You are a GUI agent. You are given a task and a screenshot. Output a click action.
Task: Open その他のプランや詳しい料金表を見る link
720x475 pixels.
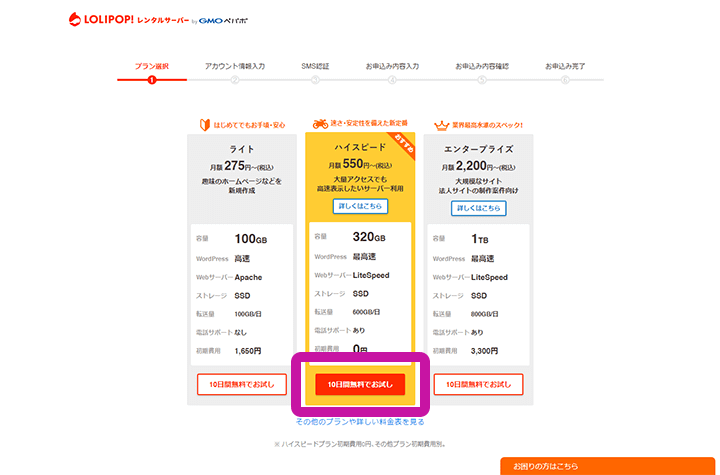[360, 422]
